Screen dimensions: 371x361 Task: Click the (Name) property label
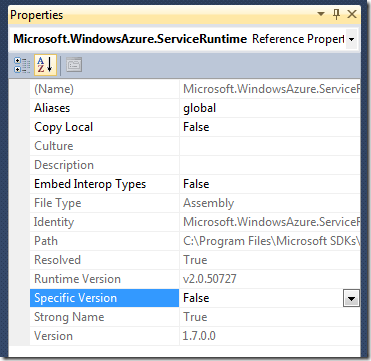[54, 89]
